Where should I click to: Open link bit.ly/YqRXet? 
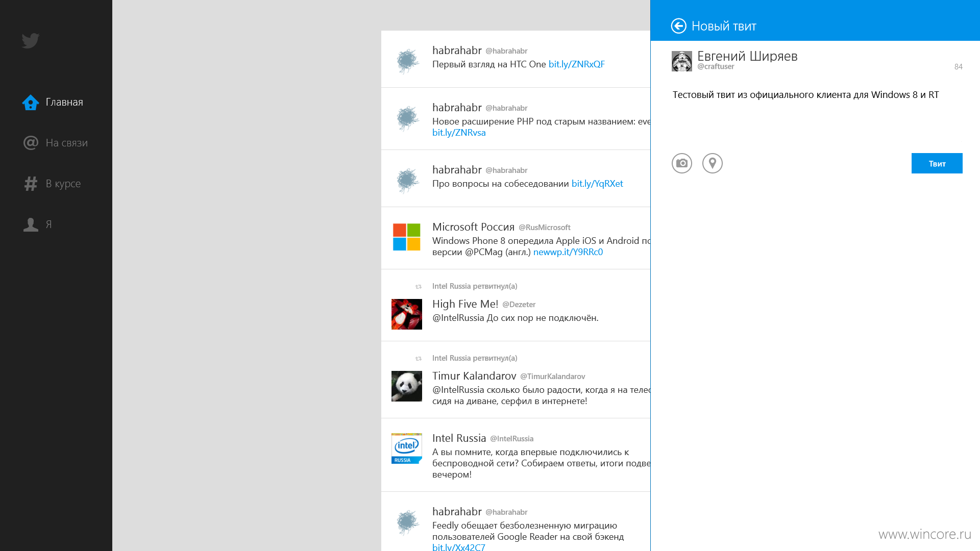click(x=597, y=184)
